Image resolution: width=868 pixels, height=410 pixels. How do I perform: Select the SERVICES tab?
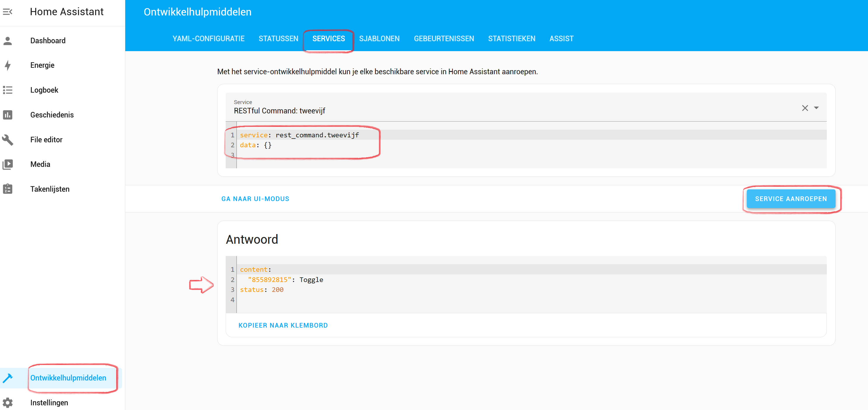tap(328, 39)
